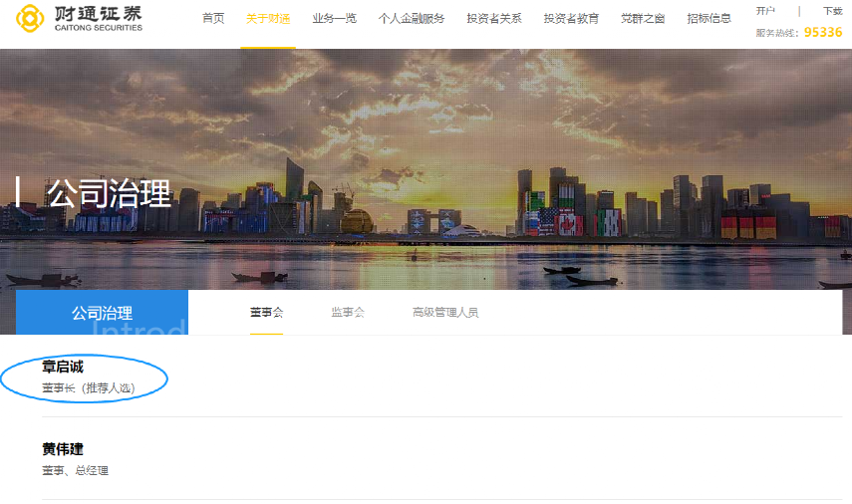The image size is (852, 504).
Task: Open director 黄伟建's entry
Action: tap(63, 449)
